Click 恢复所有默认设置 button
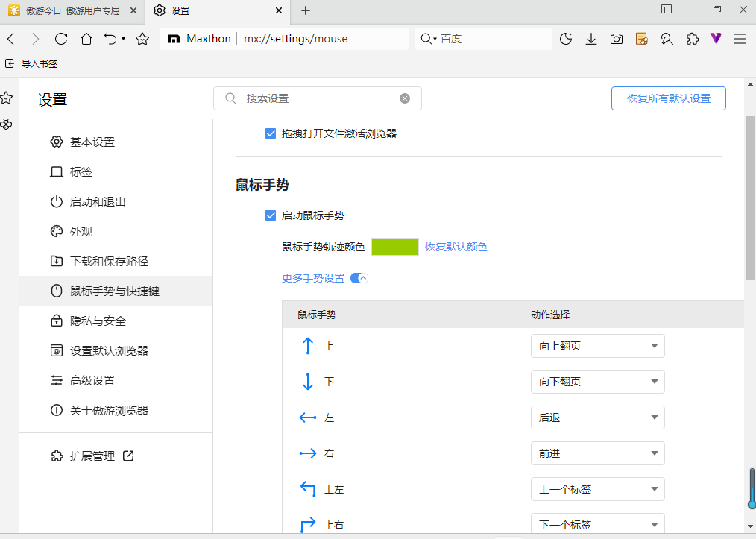This screenshot has height=539, width=756. click(668, 98)
